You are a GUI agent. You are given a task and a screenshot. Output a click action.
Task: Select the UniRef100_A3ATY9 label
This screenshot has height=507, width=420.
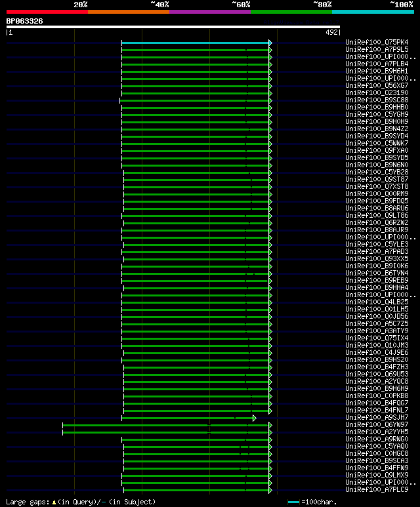coord(377,331)
